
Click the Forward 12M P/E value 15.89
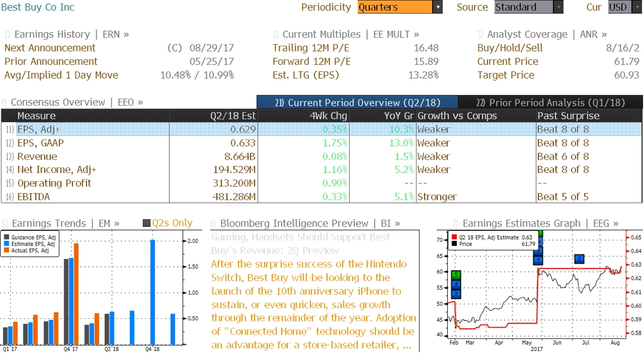coord(426,62)
